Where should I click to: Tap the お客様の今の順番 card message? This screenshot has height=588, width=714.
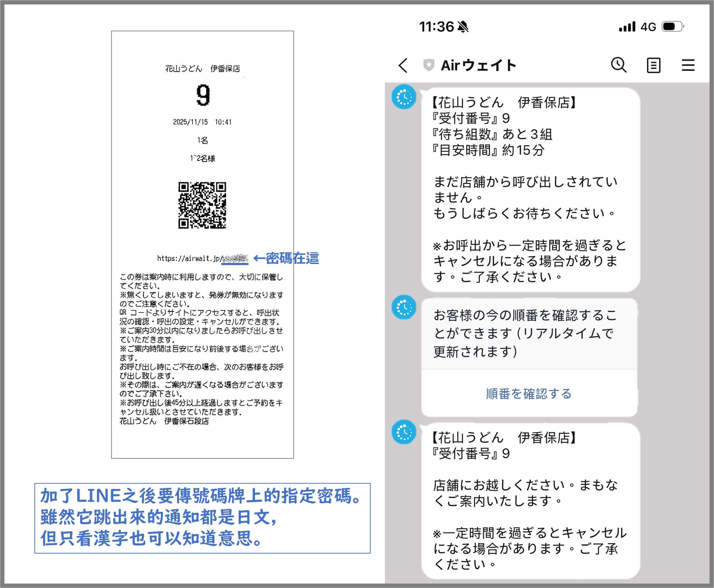point(528,334)
